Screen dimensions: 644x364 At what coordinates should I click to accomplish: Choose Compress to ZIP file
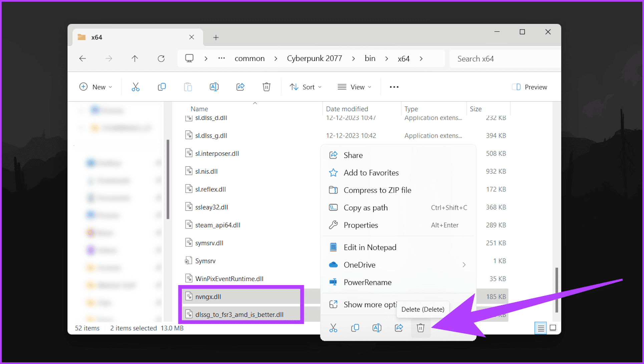[377, 190]
